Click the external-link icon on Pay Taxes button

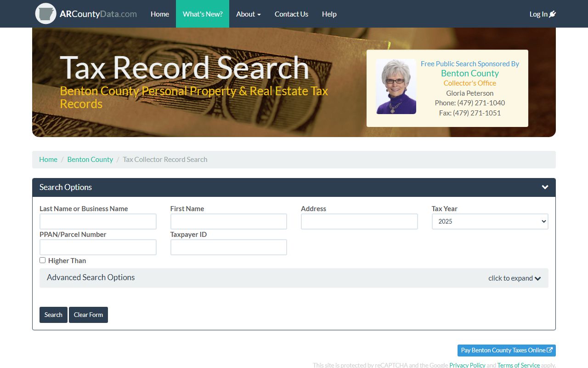[549, 350]
